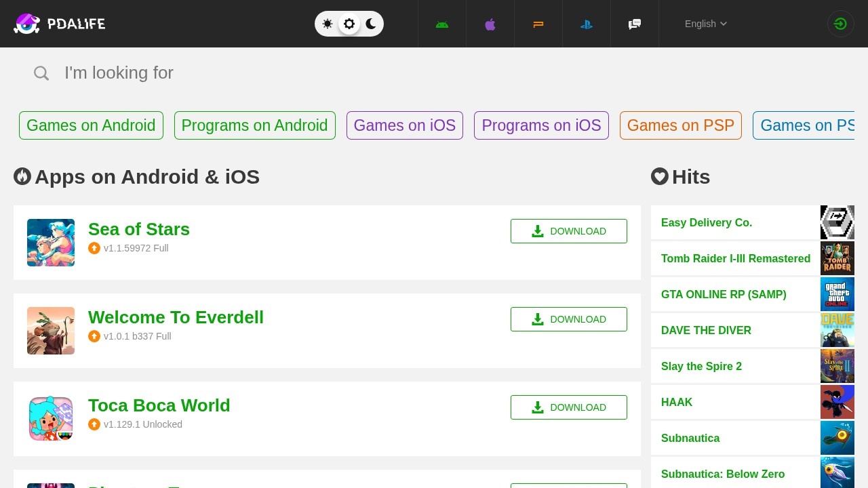Open the PlayStation section icon
This screenshot has width=868, height=488.
click(x=587, y=24)
